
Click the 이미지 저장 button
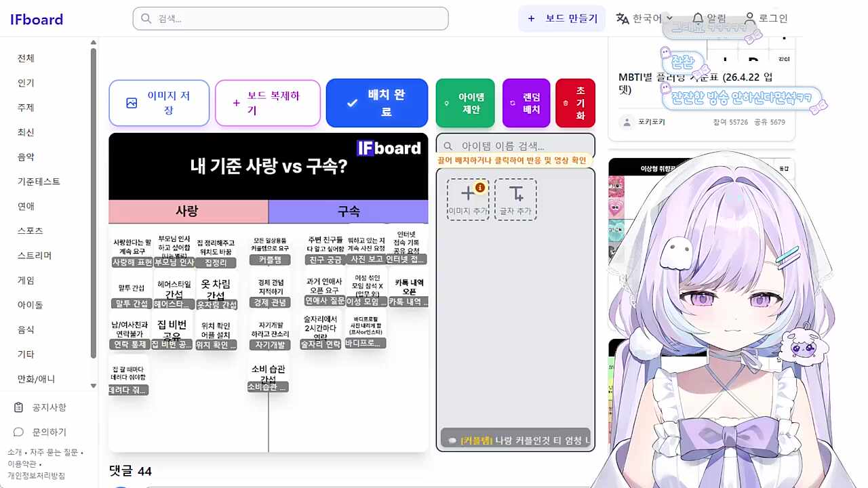(x=159, y=103)
